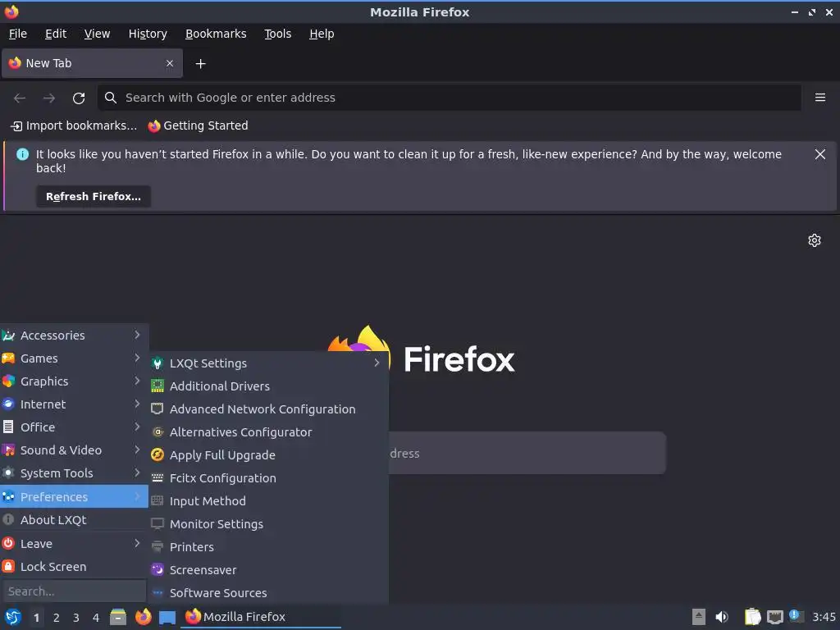Open file manager from panel quicklaunch
840x630 pixels.
118,617
